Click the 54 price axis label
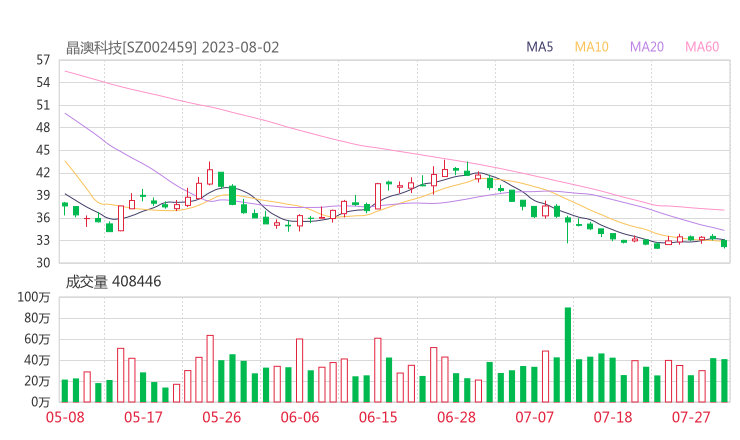This screenshot has height=440, width=740. coord(43,83)
